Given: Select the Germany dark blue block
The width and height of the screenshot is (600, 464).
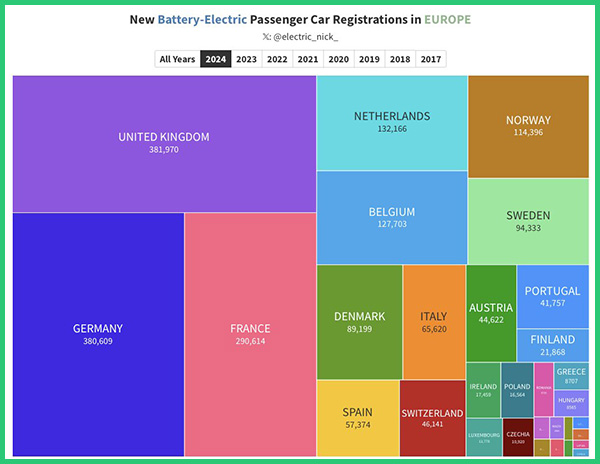Looking at the screenshot, I should (x=98, y=334).
